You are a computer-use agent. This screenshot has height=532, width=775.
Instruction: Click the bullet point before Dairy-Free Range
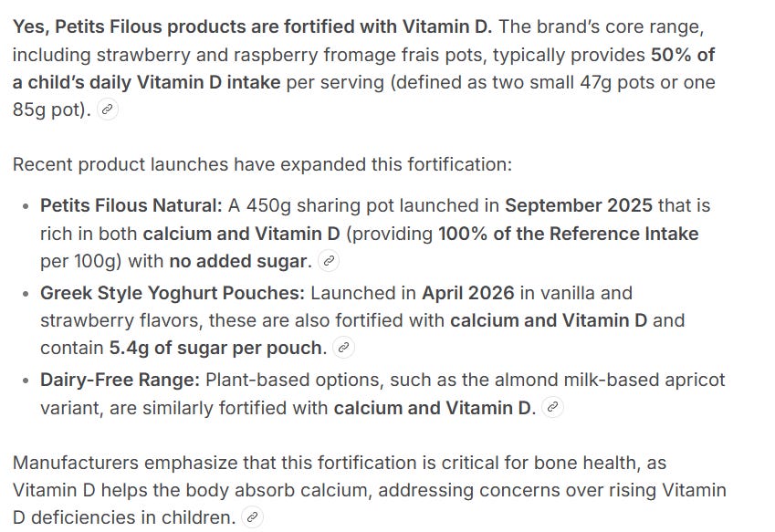click(26, 381)
